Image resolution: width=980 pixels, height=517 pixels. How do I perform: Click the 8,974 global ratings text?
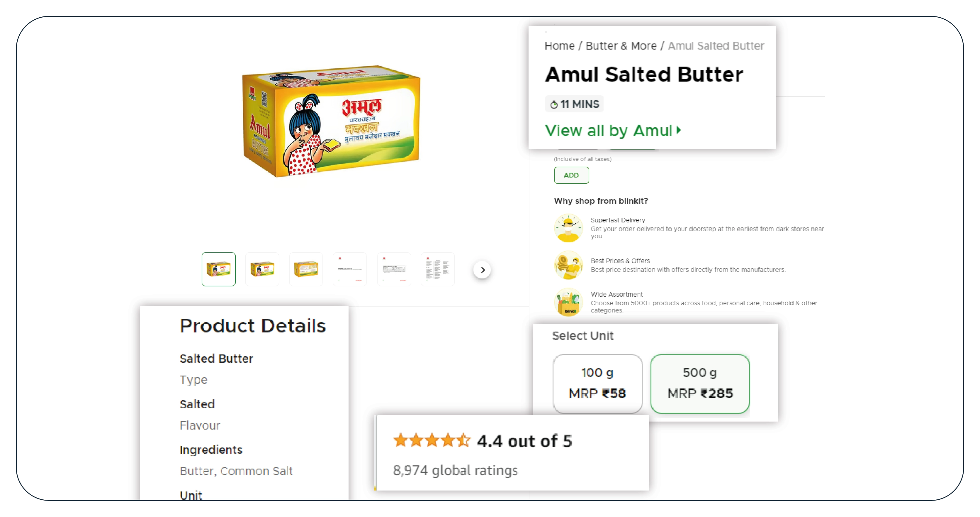[x=455, y=470]
